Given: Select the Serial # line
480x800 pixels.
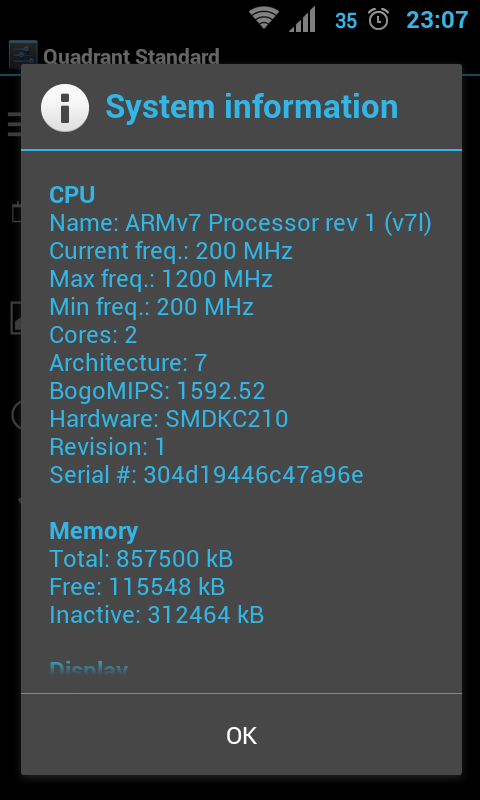Looking at the screenshot, I should pos(206,475).
